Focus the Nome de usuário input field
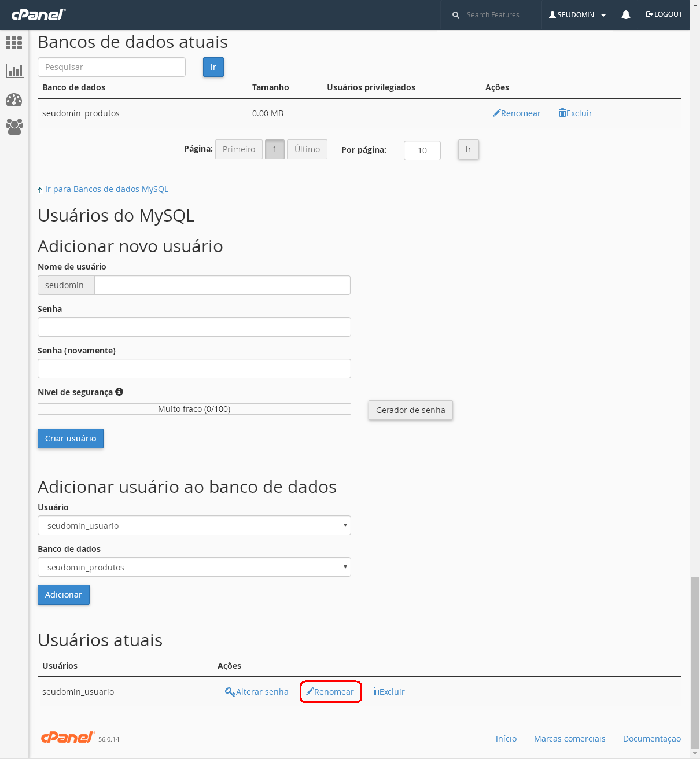This screenshot has width=700, height=759. coord(222,285)
